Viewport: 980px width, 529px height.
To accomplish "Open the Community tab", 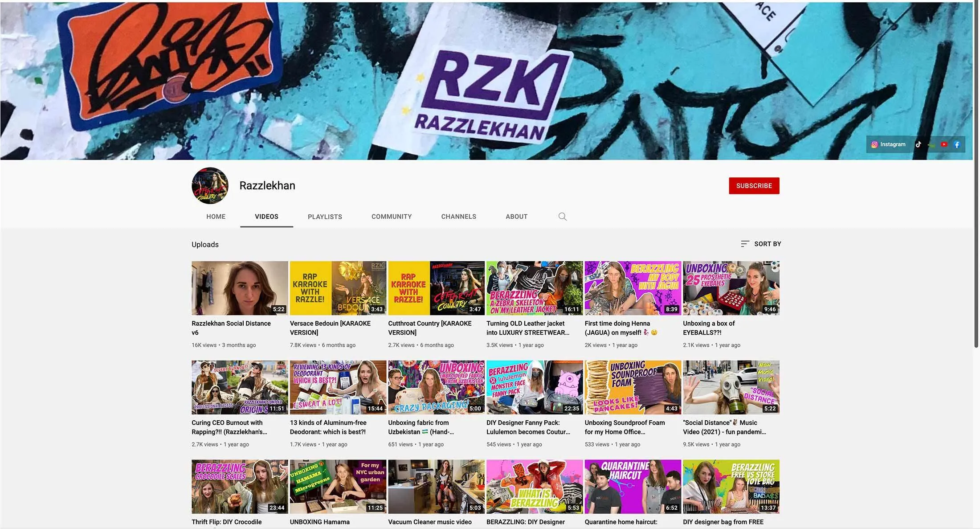I will pyautogui.click(x=392, y=217).
